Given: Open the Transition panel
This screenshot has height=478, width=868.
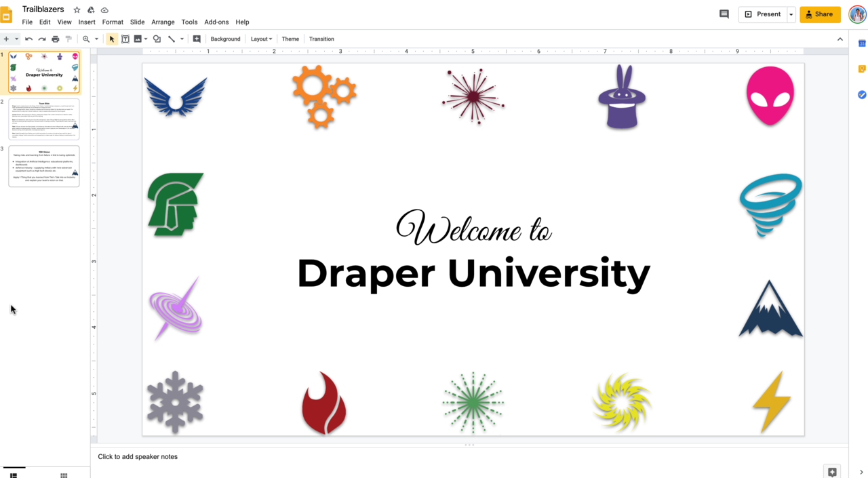Looking at the screenshot, I should click(321, 39).
